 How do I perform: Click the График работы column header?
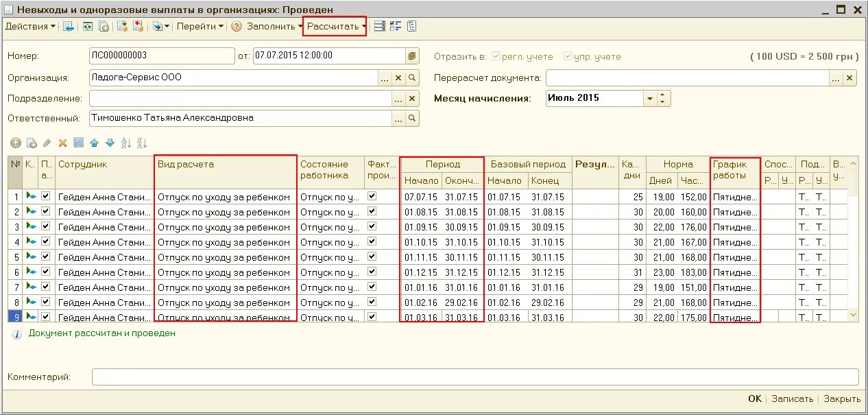pos(736,172)
